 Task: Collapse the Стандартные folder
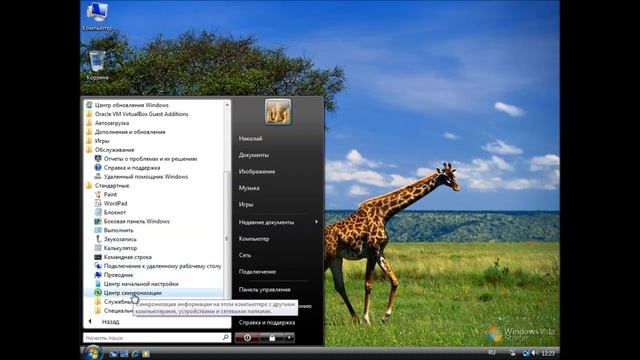tap(108, 186)
